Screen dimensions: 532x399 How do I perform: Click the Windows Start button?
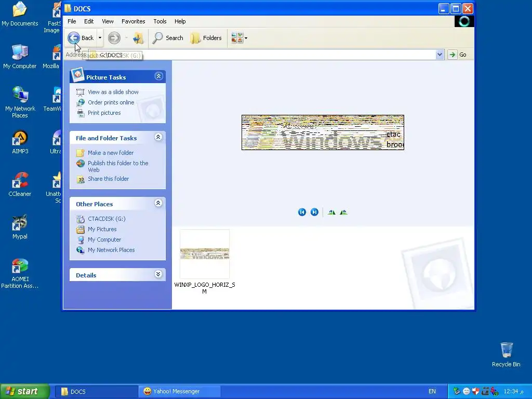[x=24, y=391]
